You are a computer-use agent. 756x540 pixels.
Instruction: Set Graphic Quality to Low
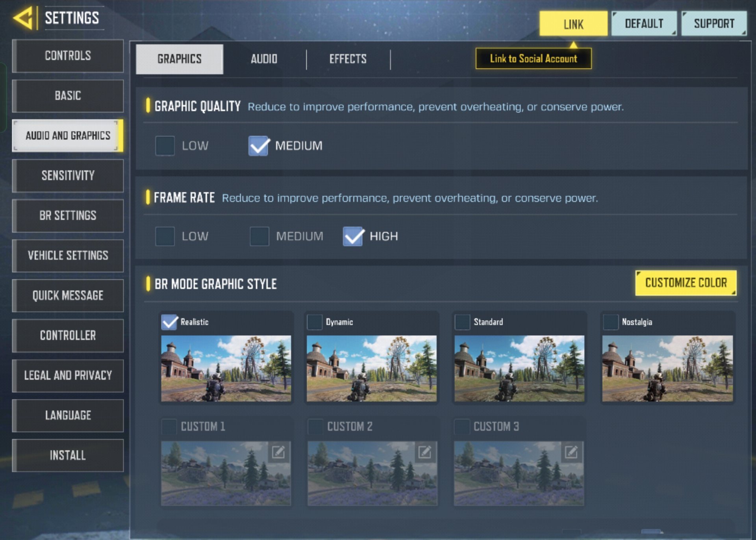click(165, 146)
